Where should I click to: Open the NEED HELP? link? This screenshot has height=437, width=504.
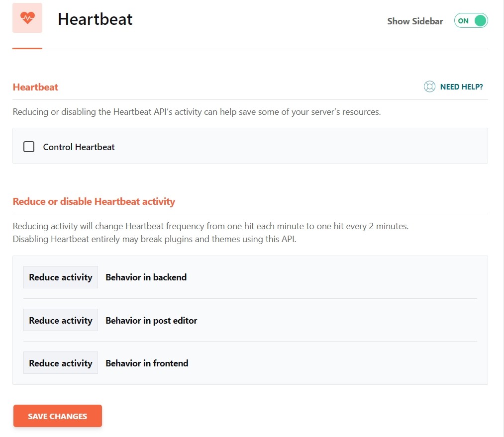[x=461, y=87]
